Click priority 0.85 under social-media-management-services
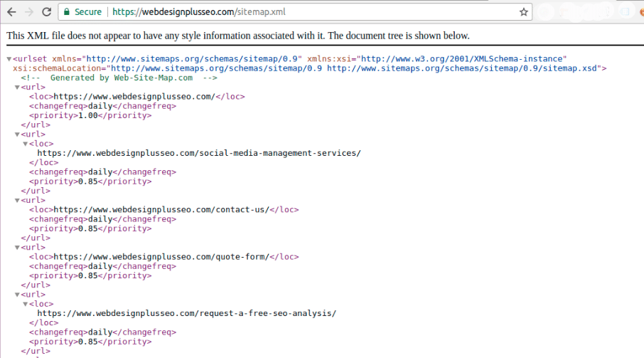 pos(90,181)
